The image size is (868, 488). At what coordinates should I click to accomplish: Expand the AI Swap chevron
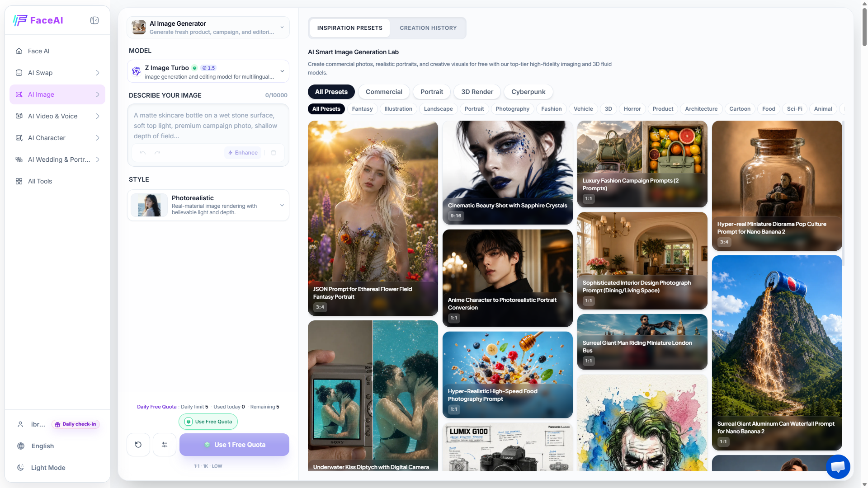pyautogui.click(x=98, y=73)
